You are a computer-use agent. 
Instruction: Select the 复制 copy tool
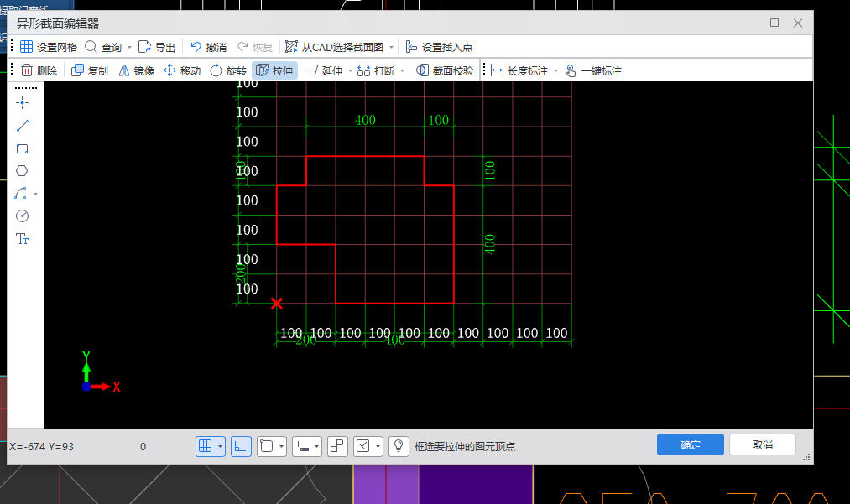pyautogui.click(x=90, y=70)
